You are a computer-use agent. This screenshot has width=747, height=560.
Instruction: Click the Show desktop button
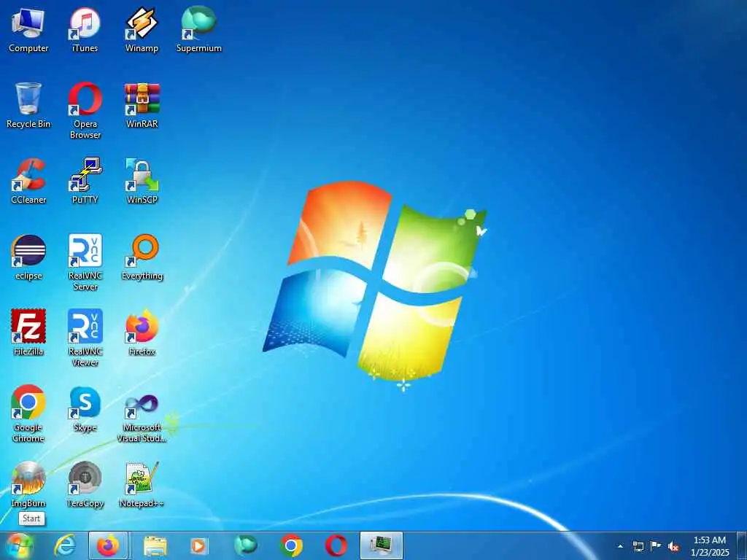(742, 546)
